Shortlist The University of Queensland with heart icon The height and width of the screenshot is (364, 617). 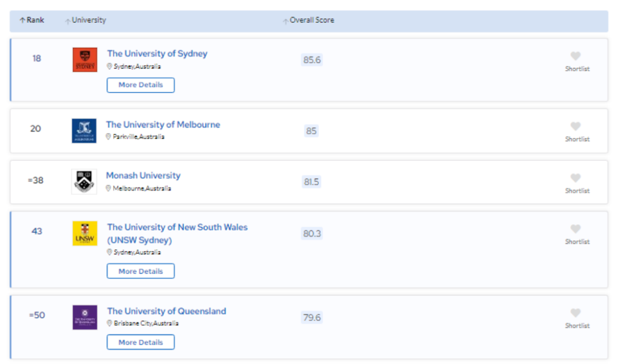coord(576,313)
